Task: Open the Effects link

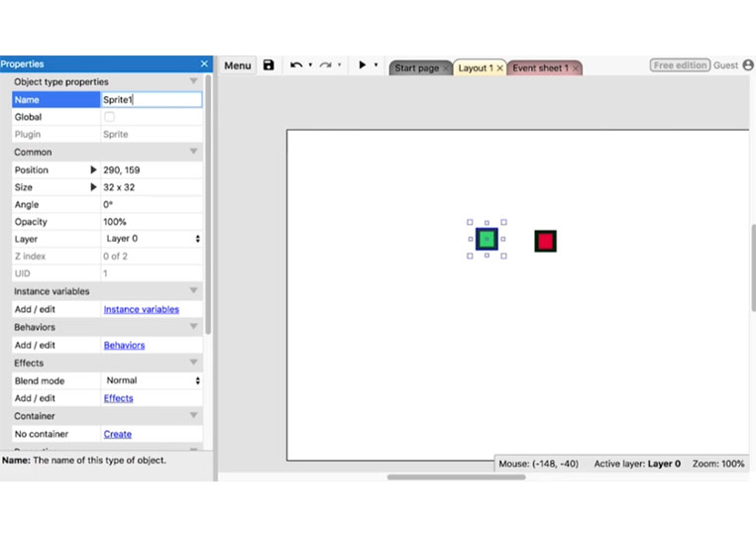Action: 118,398
